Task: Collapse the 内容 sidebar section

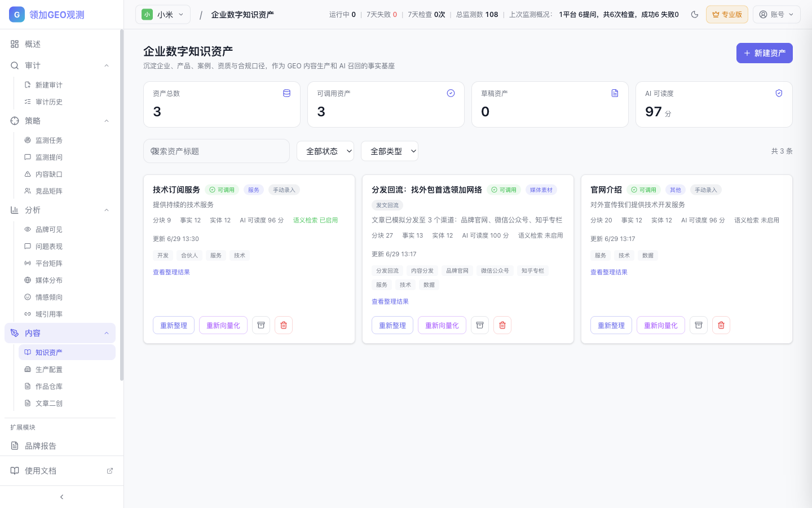Action: click(x=60, y=333)
